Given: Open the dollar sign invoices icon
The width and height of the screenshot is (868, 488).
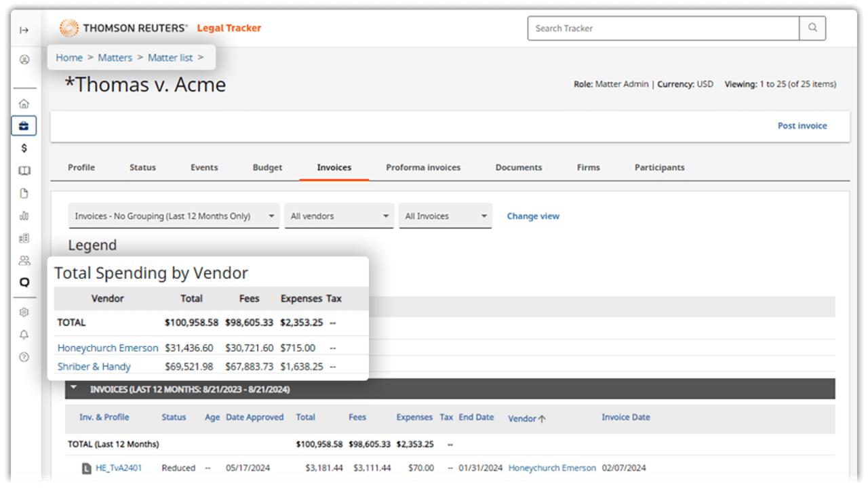Looking at the screenshot, I should click(x=24, y=148).
